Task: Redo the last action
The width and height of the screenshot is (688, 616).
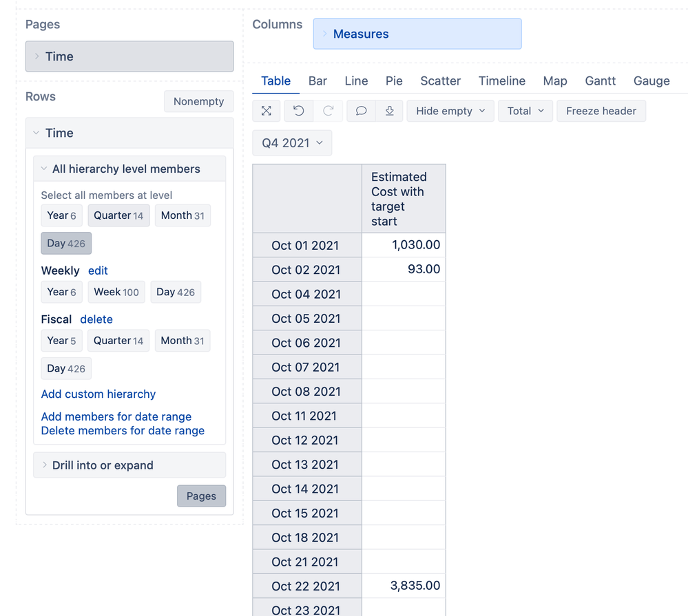Action: coord(329,111)
